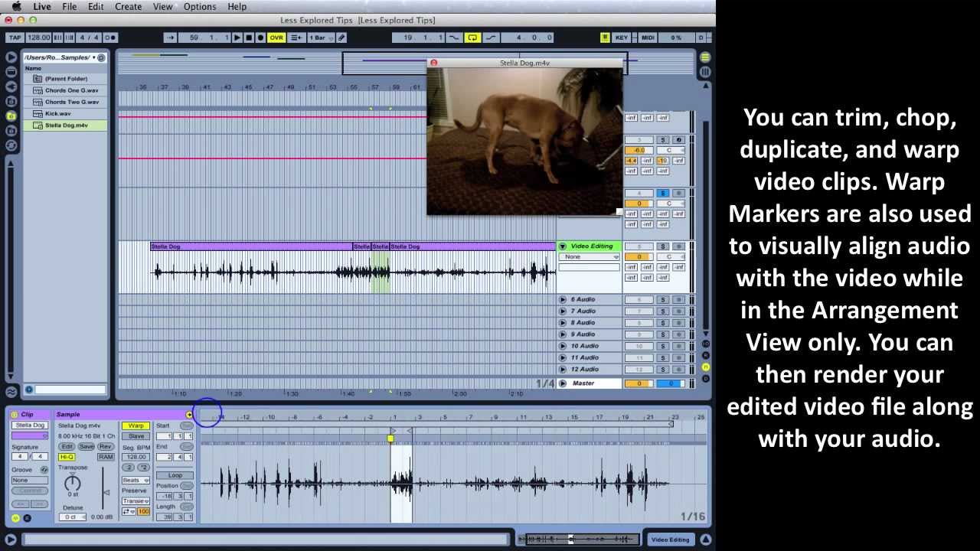Image resolution: width=980 pixels, height=551 pixels.
Task: Unfold the 8 Audio track
Action: pyautogui.click(x=563, y=323)
